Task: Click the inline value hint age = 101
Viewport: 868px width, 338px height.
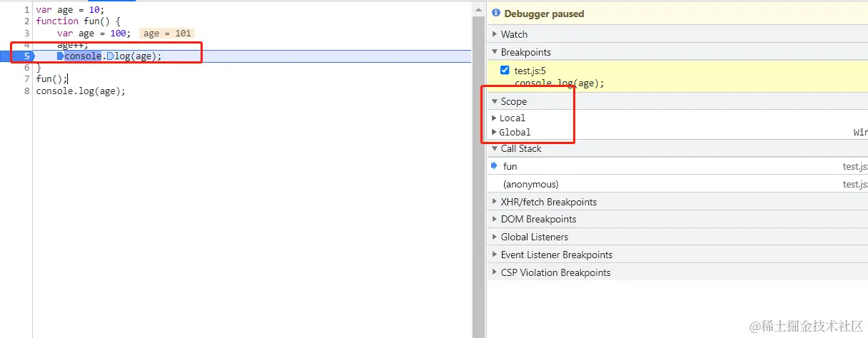Action: point(167,34)
